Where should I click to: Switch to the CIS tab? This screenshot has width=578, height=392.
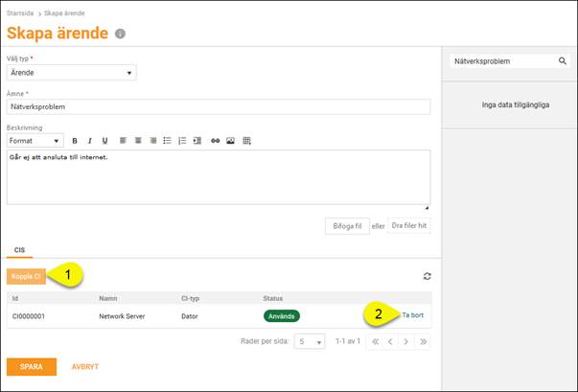point(18,249)
